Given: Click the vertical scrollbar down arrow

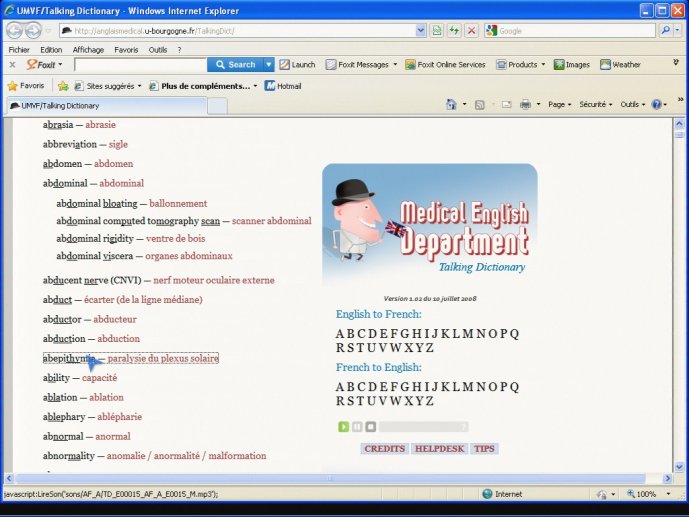Looking at the screenshot, I should click(679, 467).
